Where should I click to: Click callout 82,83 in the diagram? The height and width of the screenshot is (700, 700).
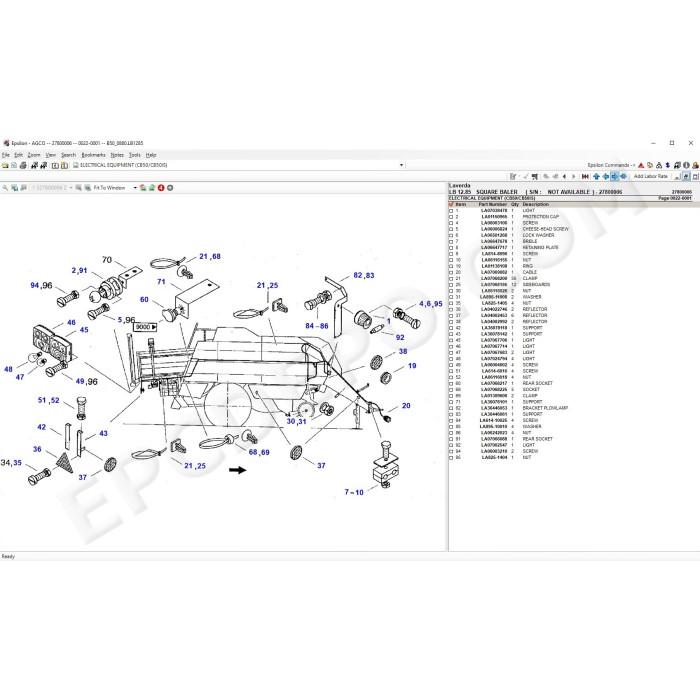(363, 275)
